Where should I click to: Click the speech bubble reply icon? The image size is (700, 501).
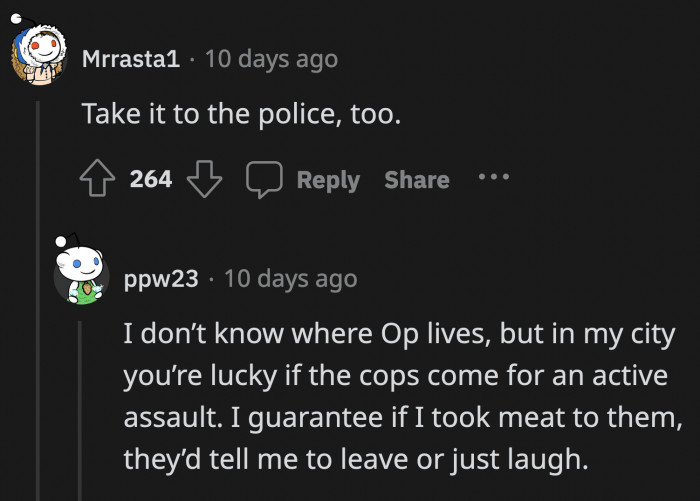(264, 180)
